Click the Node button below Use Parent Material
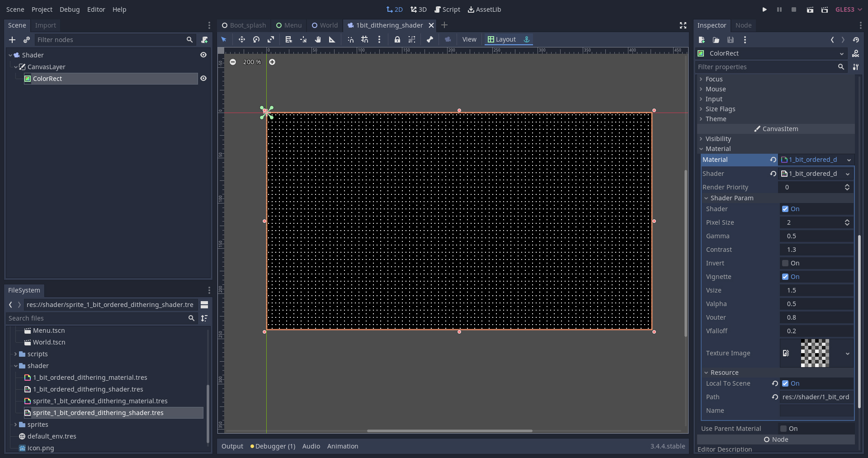The height and width of the screenshot is (458, 868). [776, 439]
